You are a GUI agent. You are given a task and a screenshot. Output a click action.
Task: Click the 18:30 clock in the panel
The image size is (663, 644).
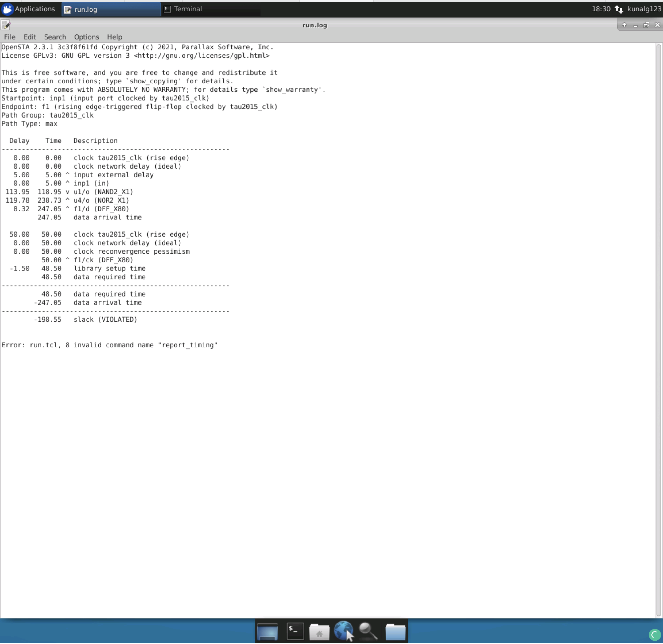(x=601, y=9)
